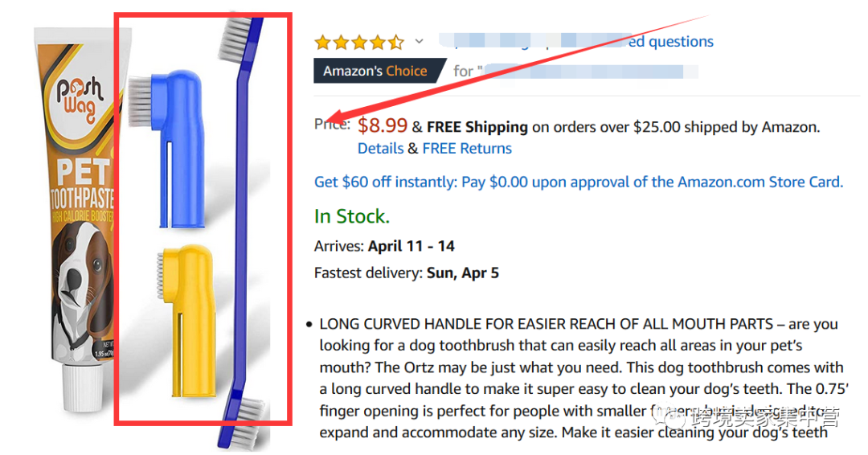Click the FREE Shipping text
868x455 pixels.
(477, 127)
